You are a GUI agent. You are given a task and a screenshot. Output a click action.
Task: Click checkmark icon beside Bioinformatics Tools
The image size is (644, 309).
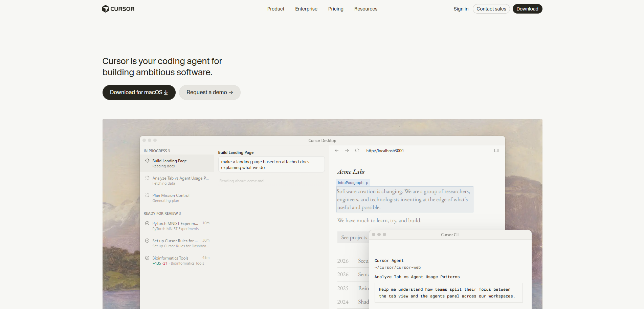[x=147, y=258]
